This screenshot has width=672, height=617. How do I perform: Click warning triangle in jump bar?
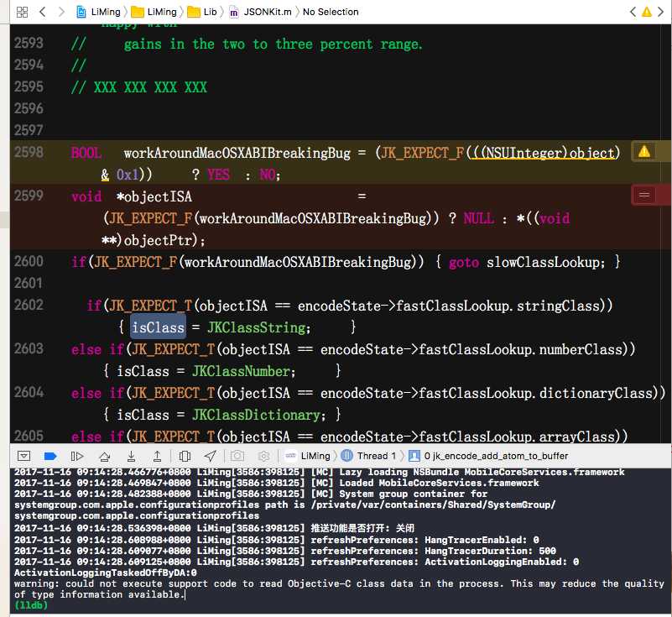coord(646,12)
